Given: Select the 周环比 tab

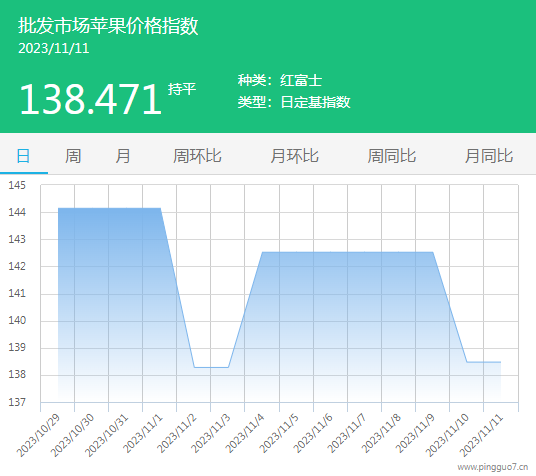Looking at the screenshot, I should point(197,156).
